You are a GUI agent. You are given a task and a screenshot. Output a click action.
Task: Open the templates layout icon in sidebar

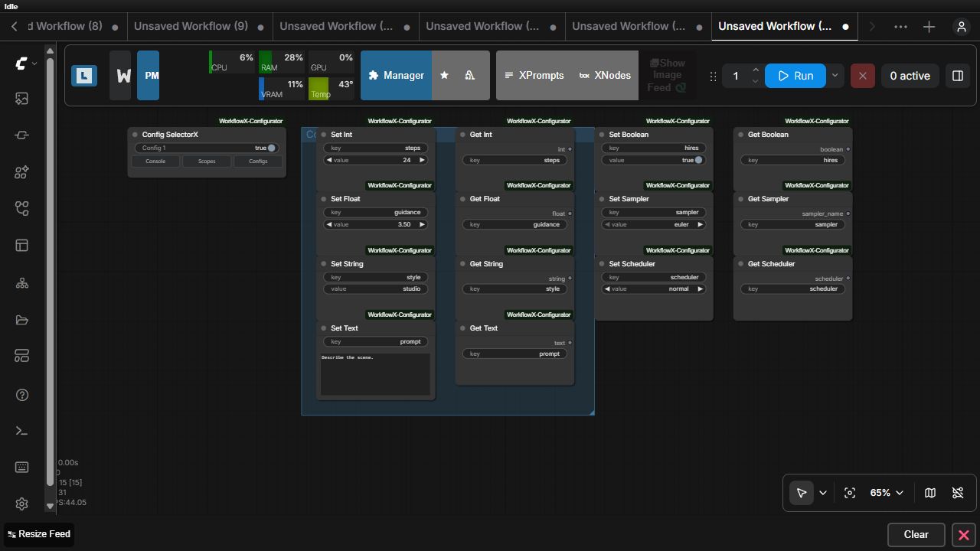click(21, 246)
